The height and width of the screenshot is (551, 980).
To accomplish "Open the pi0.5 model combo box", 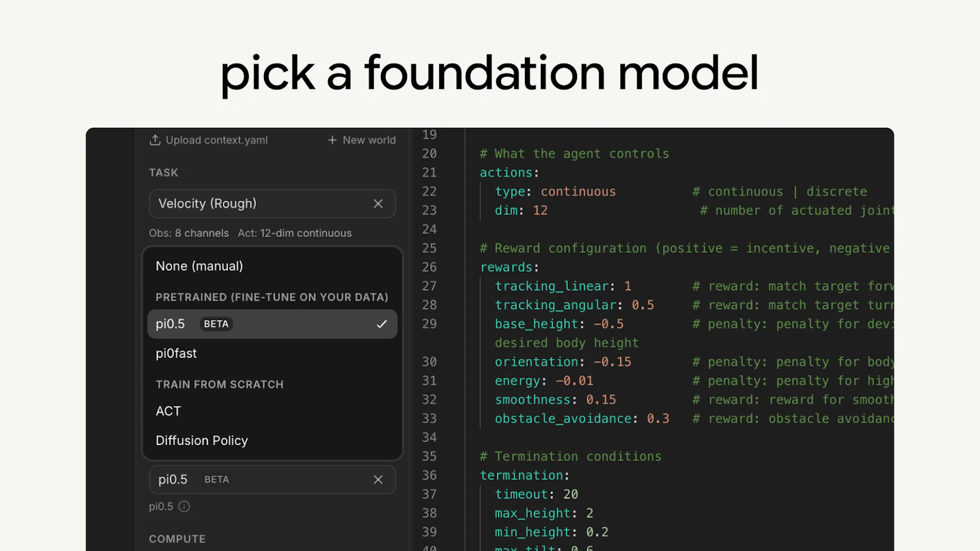I will tap(272, 479).
